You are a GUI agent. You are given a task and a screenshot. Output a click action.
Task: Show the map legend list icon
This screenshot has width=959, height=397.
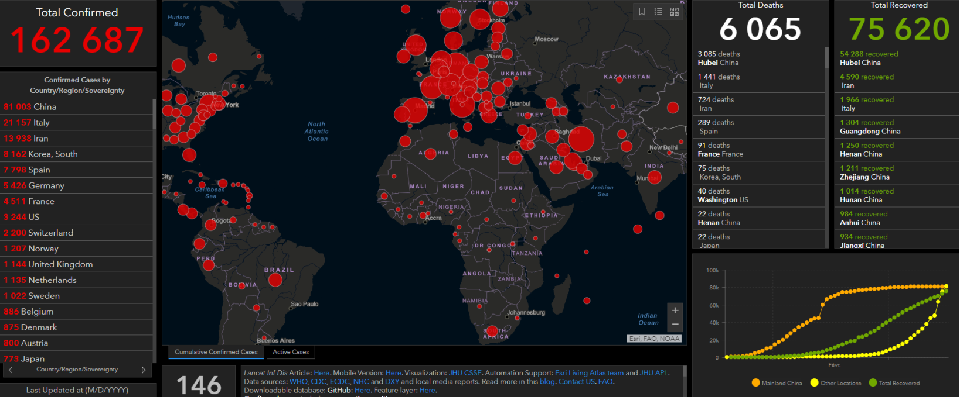(x=659, y=12)
